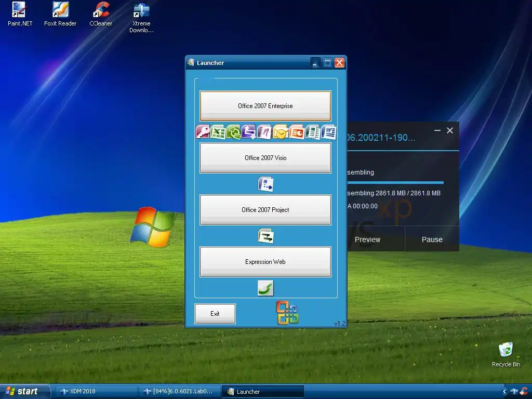The width and height of the screenshot is (532, 399).
Task: Click the Excel icon in Launcher
Action: (218, 132)
